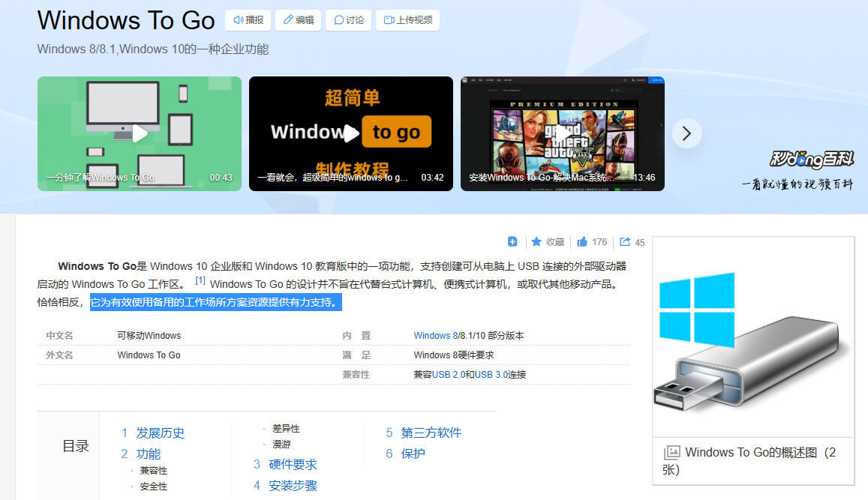Jump to subsection 差异性 in contents
This screenshot has height=500, width=868.
(286, 429)
